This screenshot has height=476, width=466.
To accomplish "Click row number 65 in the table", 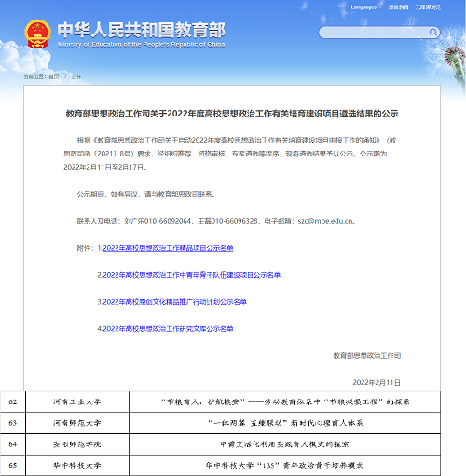I will coord(13,465).
